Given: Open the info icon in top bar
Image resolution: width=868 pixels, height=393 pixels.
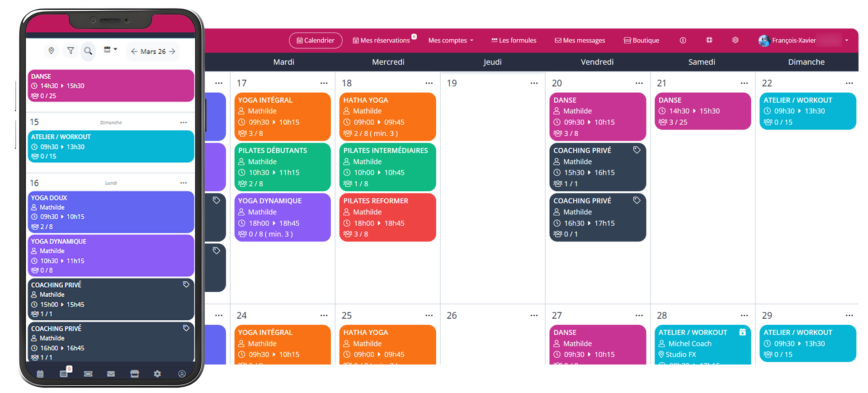Looking at the screenshot, I should 683,40.
